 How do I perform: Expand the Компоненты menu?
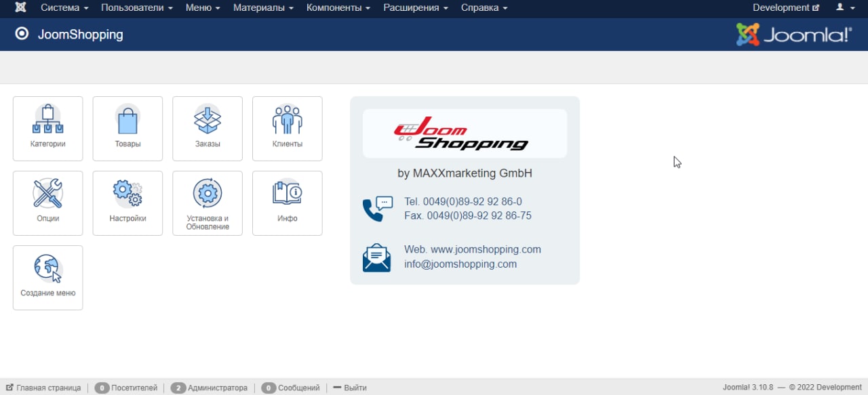[338, 8]
